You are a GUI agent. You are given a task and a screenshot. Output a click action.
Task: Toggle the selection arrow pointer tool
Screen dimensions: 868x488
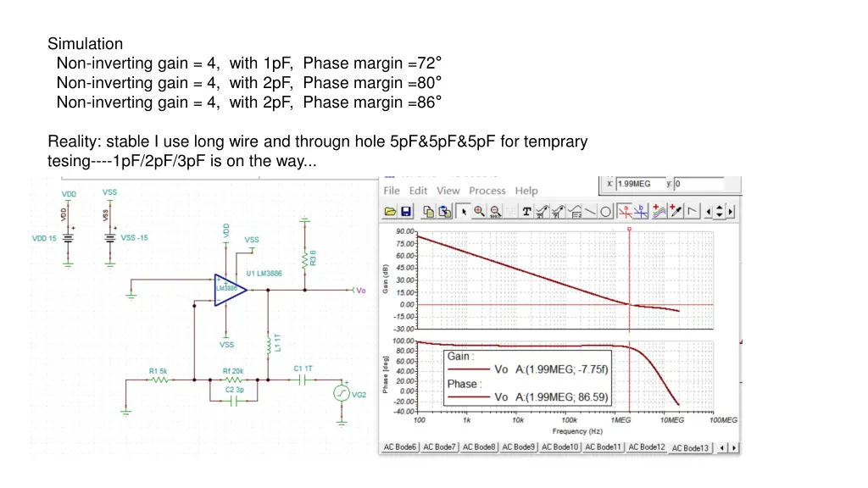pos(464,212)
